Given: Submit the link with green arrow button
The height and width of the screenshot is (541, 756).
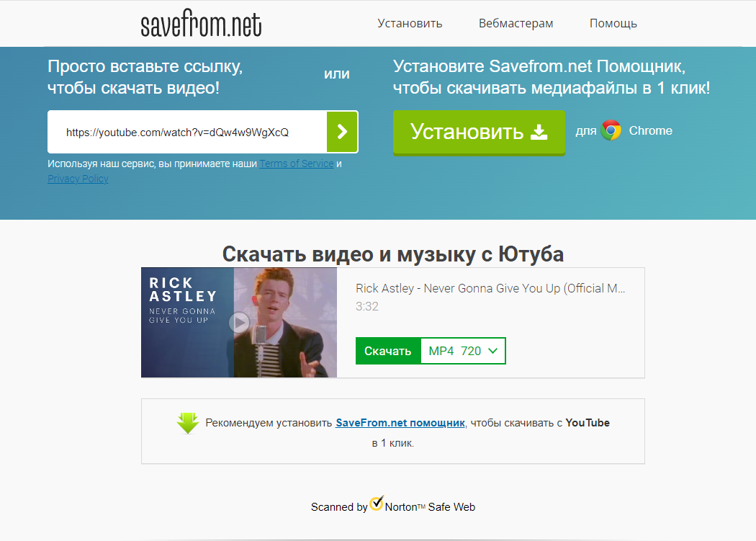Looking at the screenshot, I should click(x=342, y=132).
